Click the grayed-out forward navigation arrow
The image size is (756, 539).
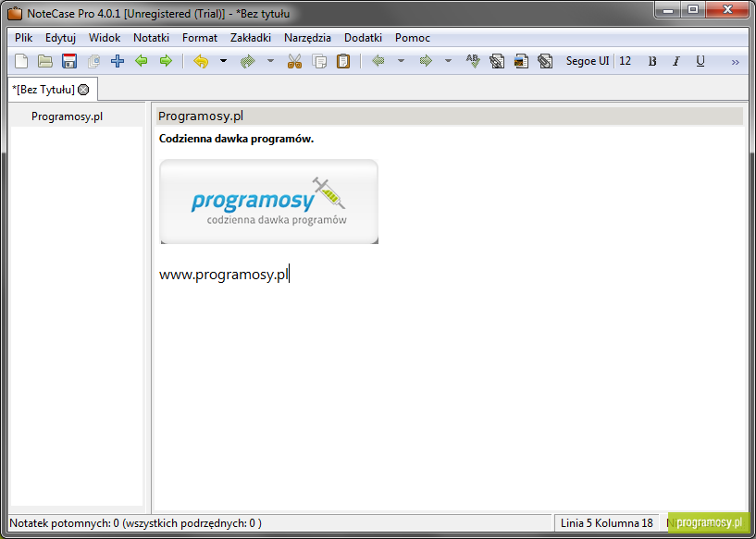[426, 61]
